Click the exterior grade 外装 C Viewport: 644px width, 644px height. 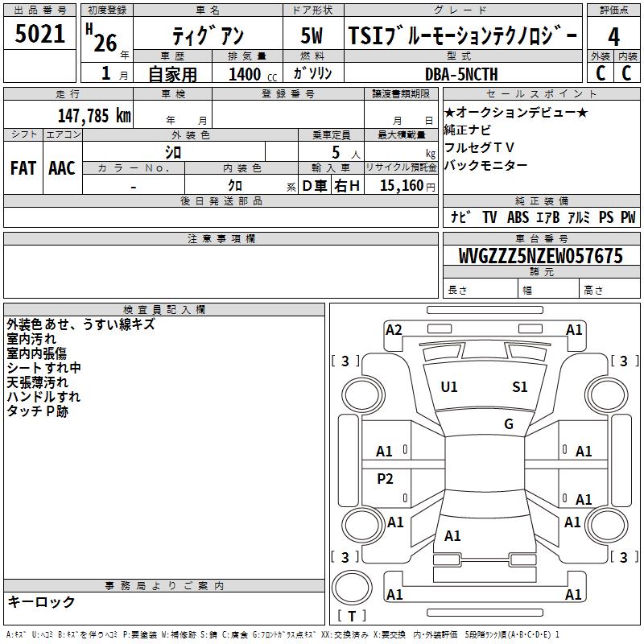click(601, 73)
